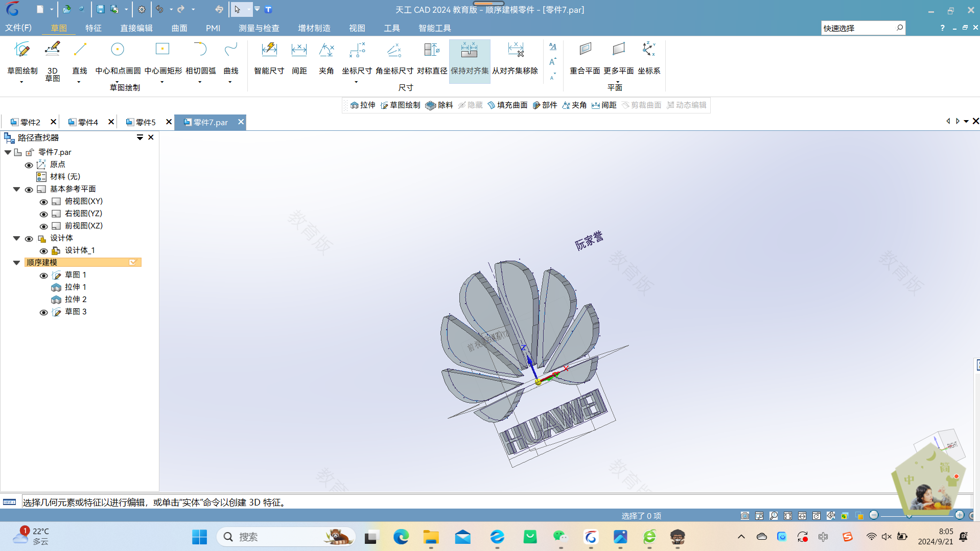Open the document tab list dropdown
This screenshot has width=980, height=551.
pos(966,121)
